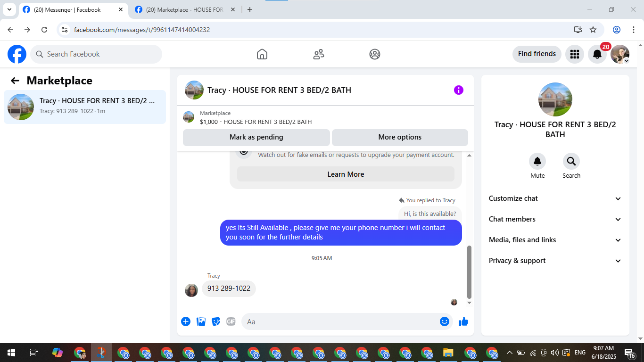The height and width of the screenshot is (362, 644).
Task: Click the quoted 'Hi, is this available?' reply
Action: (x=430, y=214)
